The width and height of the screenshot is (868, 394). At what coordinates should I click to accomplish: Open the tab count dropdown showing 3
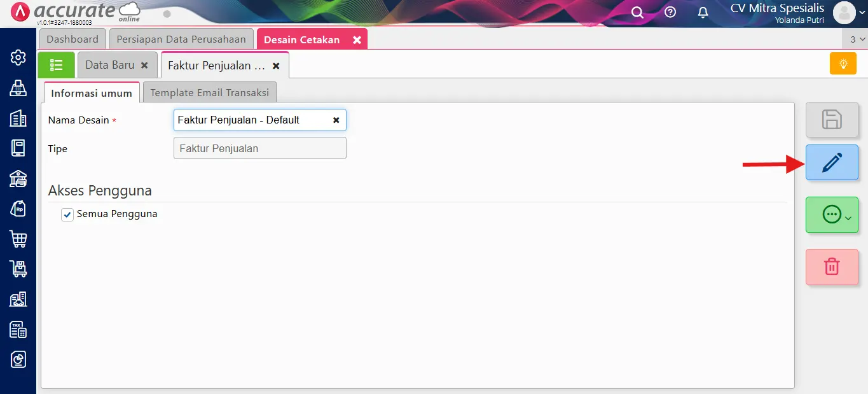[x=857, y=39]
